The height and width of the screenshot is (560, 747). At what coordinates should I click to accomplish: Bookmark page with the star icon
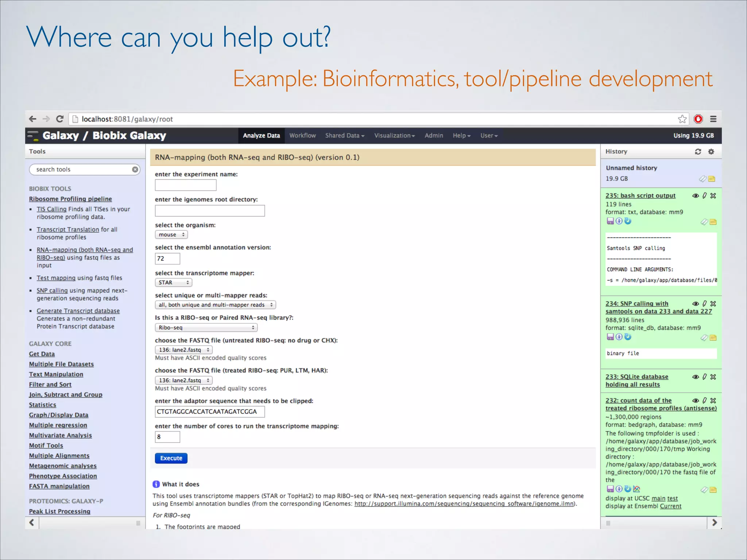682,119
